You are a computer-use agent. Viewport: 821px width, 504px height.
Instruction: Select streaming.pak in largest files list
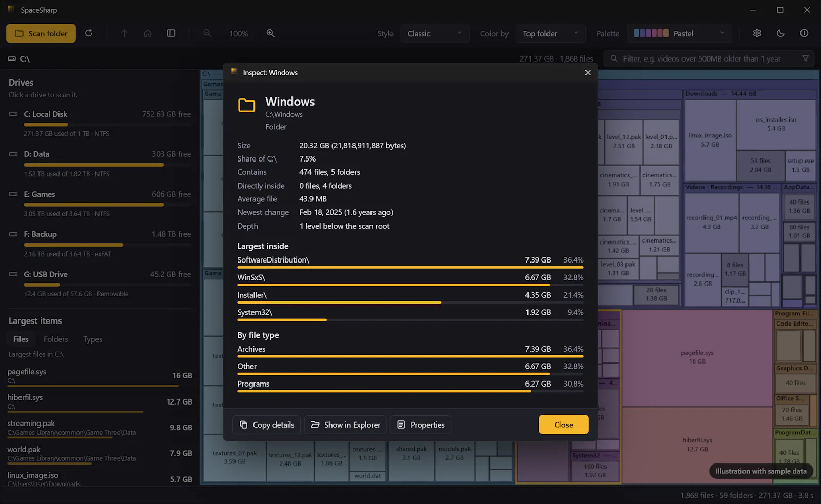pos(100,428)
